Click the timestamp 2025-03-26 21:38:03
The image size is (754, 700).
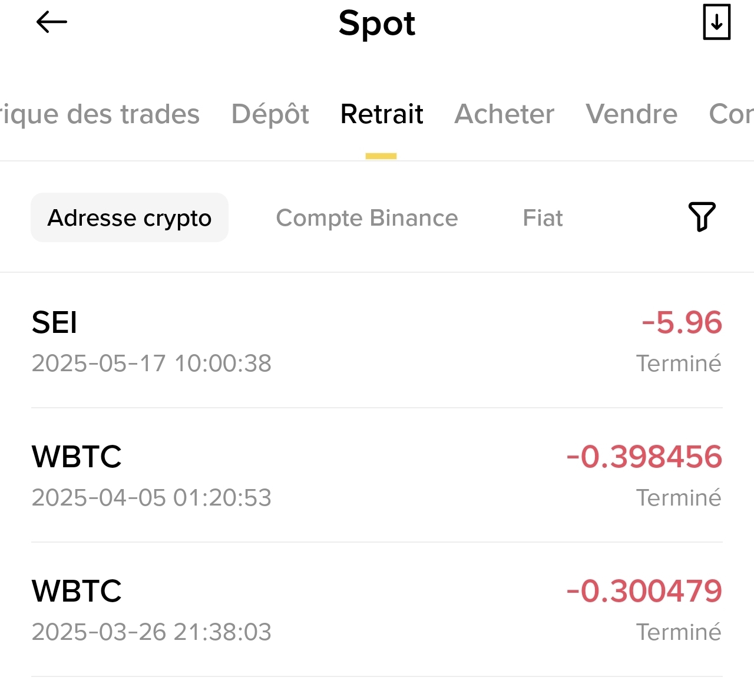151,632
